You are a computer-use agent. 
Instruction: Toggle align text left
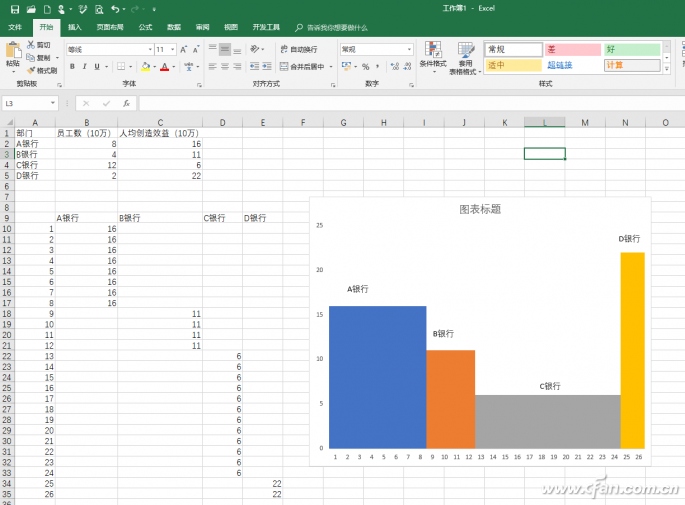click(213, 66)
